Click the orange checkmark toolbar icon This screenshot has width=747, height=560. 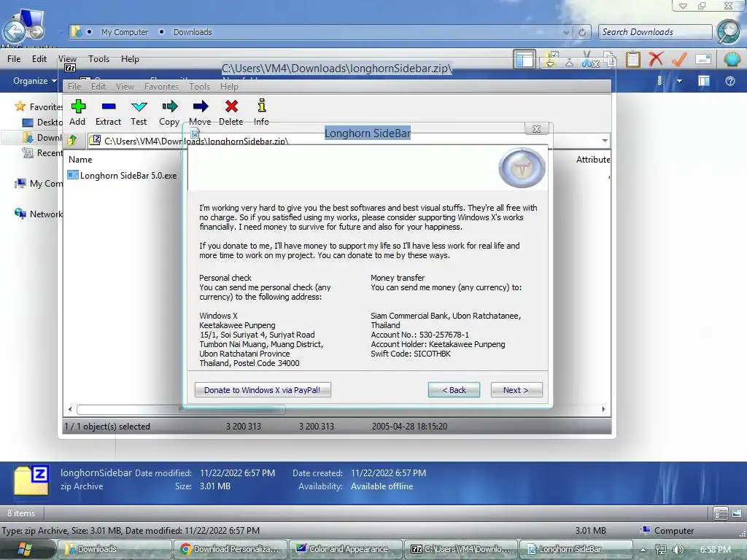click(679, 60)
